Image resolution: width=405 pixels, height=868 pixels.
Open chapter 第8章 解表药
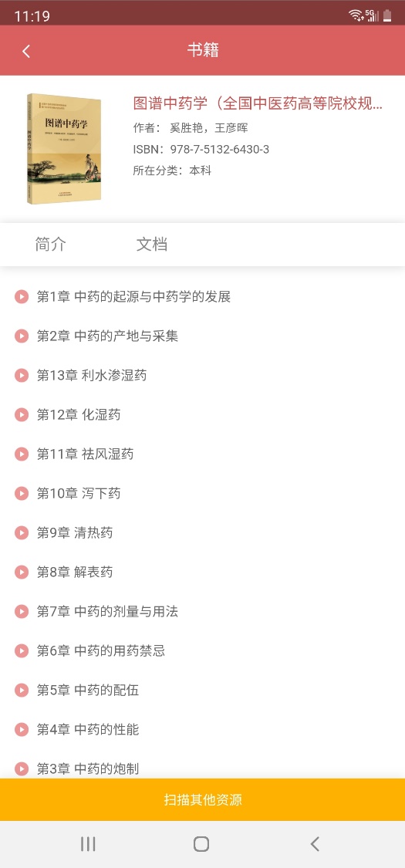[202, 572]
